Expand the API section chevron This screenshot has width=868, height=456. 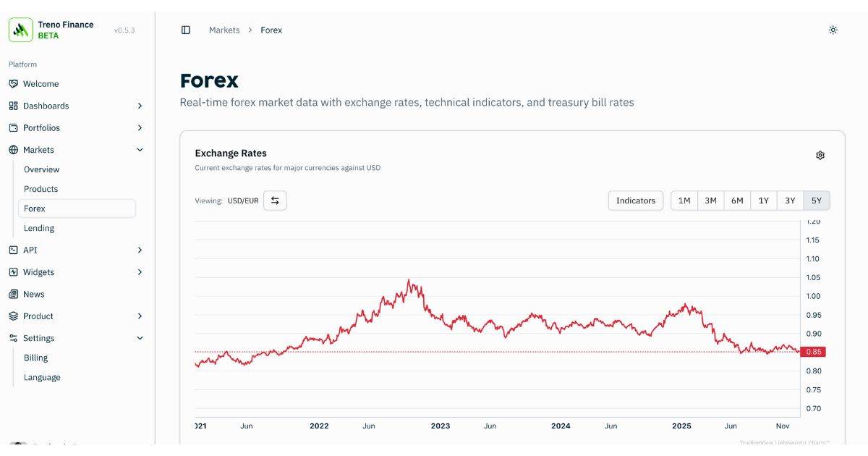pos(140,249)
